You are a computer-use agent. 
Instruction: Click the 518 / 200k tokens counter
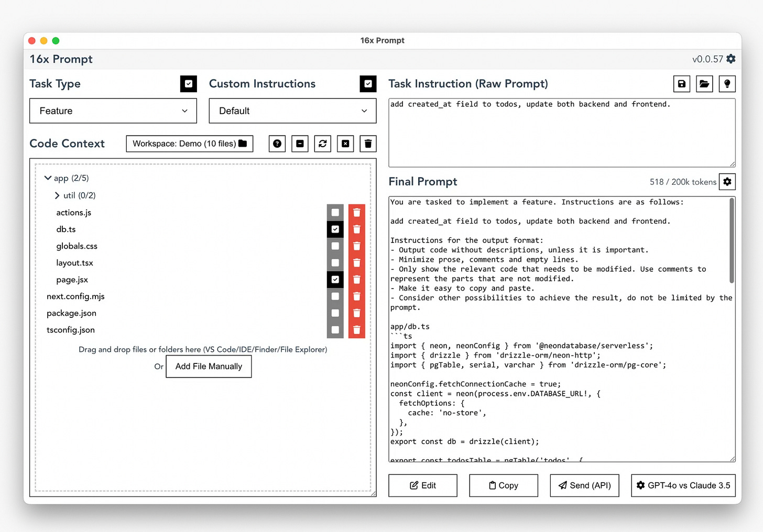[683, 182]
